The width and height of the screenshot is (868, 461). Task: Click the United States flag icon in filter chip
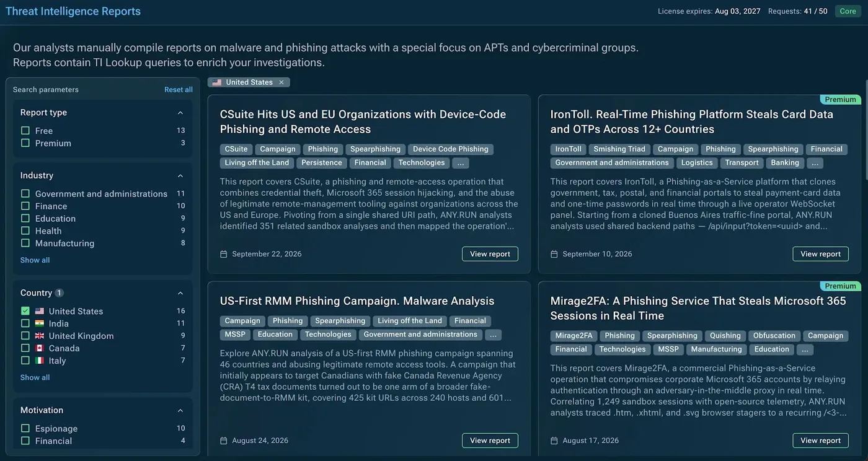point(216,82)
